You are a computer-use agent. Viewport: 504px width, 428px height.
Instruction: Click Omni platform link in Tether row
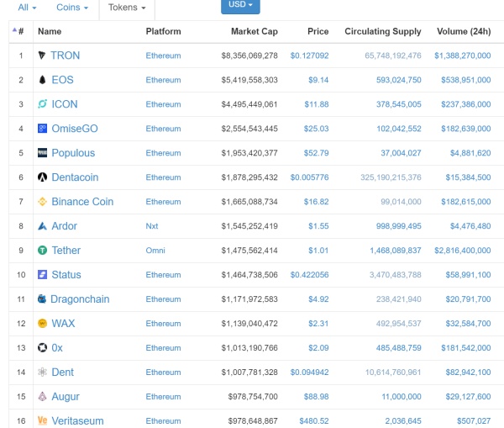[x=155, y=251]
